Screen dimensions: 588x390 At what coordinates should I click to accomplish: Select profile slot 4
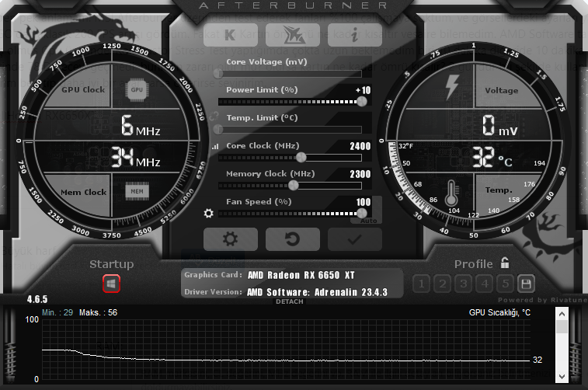point(485,284)
